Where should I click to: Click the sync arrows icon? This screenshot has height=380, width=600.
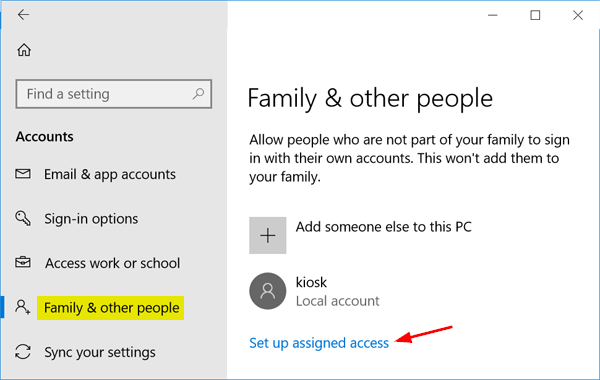click(23, 352)
